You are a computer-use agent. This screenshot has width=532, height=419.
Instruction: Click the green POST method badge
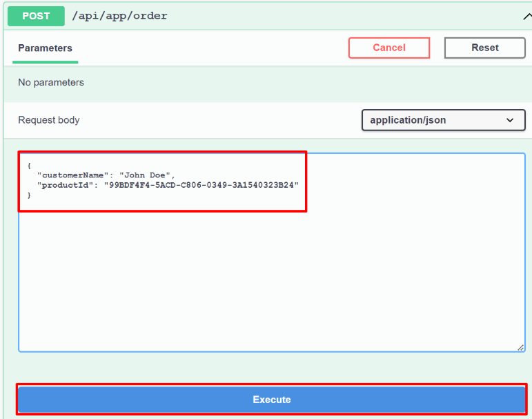[x=36, y=16]
